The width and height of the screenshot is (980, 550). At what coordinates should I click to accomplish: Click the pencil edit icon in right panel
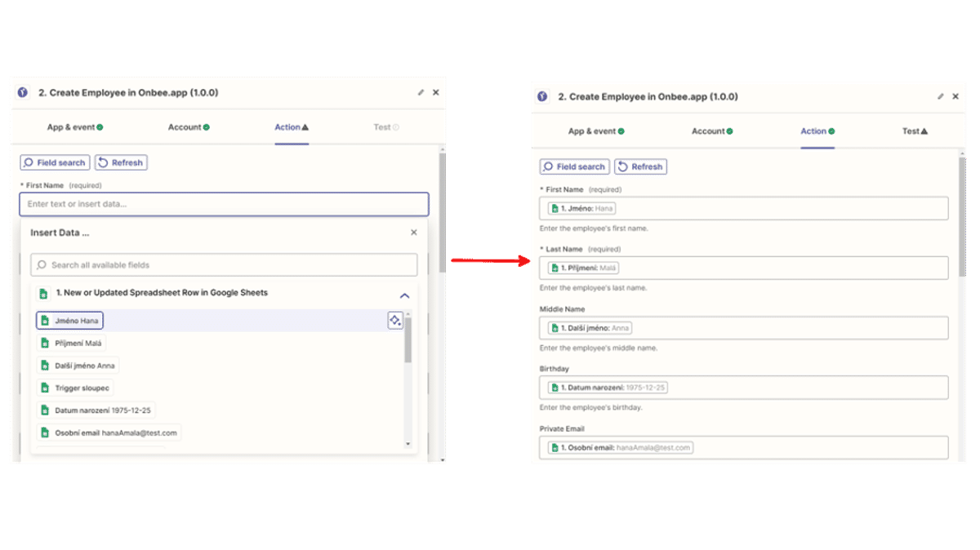click(941, 96)
